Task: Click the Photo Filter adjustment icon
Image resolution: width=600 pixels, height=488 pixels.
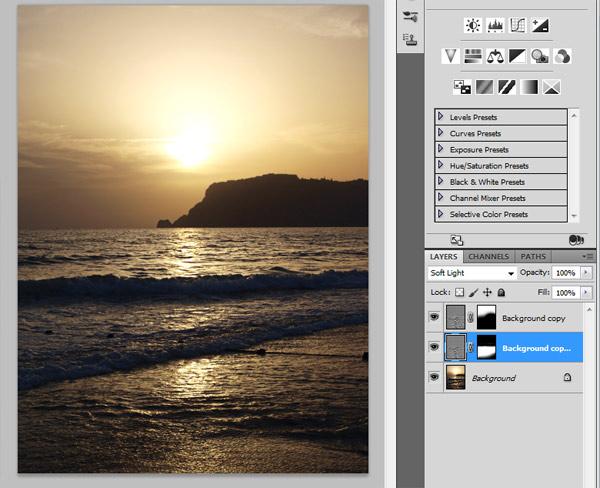Action: pyautogui.click(x=541, y=56)
